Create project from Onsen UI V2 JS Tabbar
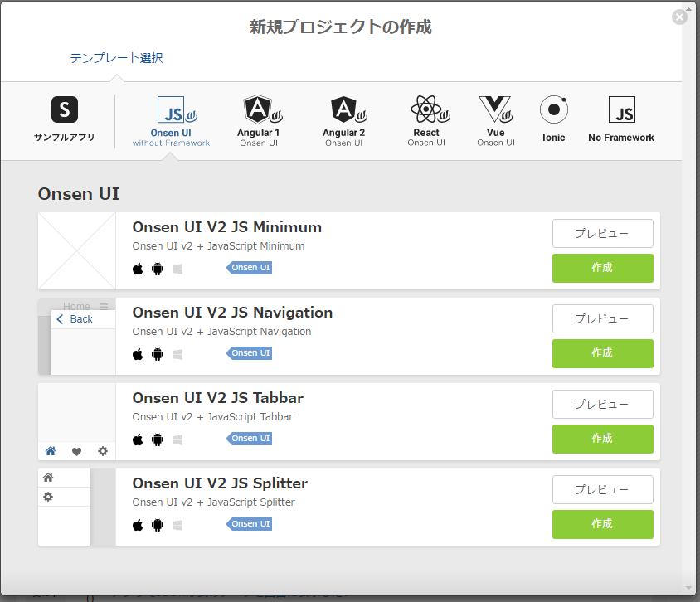This screenshot has height=602, width=700. pyautogui.click(x=603, y=439)
